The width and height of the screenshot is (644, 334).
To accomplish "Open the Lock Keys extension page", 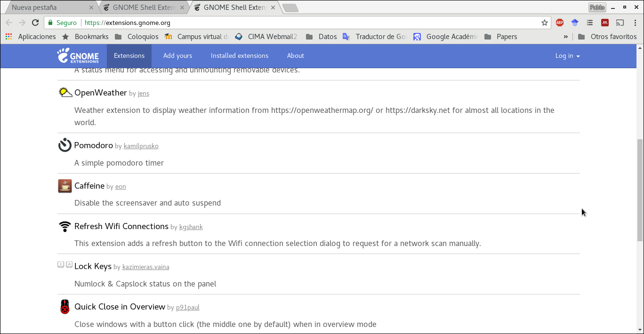I will (x=93, y=266).
